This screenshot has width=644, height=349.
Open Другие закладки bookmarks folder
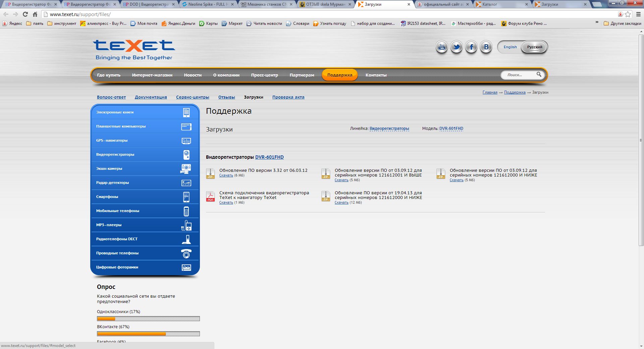click(623, 23)
